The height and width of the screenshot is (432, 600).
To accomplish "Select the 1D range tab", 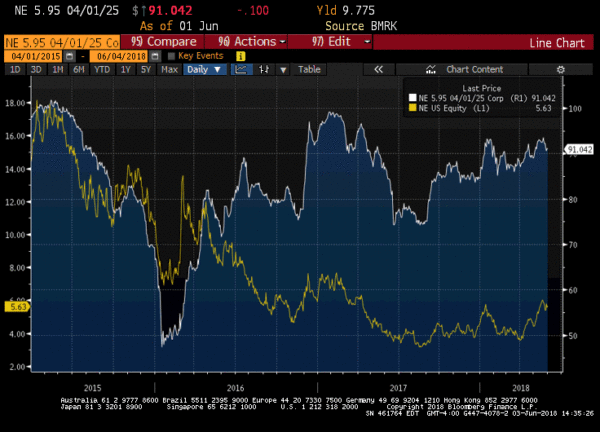I will tap(15, 70).
